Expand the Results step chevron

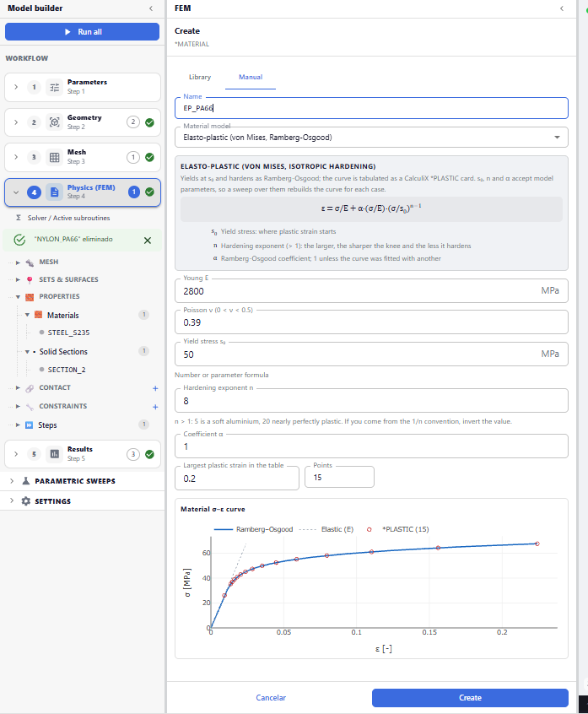pyautogui.click(x=16, y=454)
